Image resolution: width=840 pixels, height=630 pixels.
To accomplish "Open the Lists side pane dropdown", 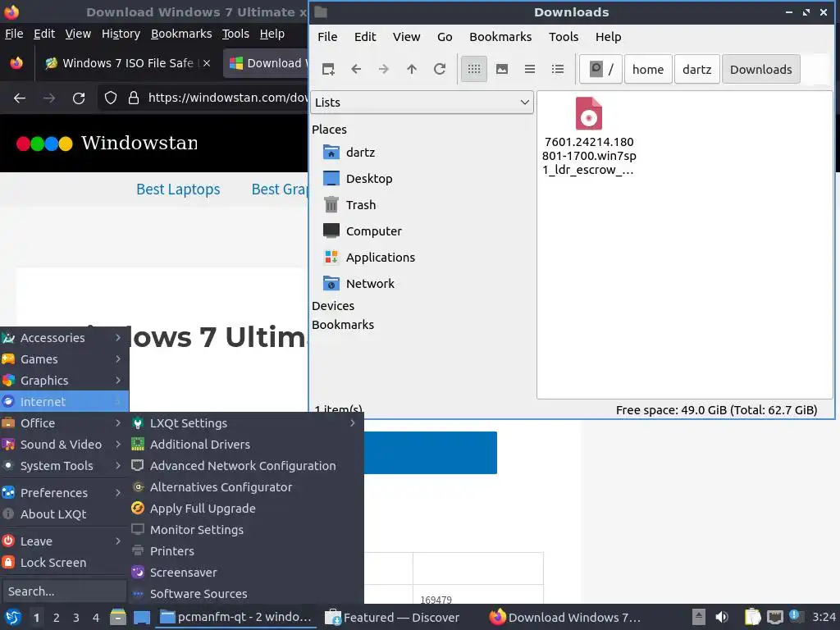I will tap(422, 103).
